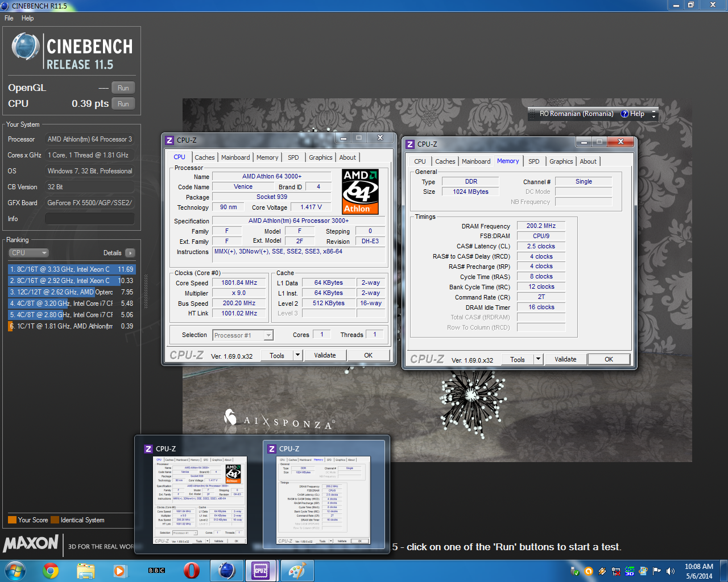Open the Help menu in Cinebench
728x582 pixels.
(x=28, y=18)
